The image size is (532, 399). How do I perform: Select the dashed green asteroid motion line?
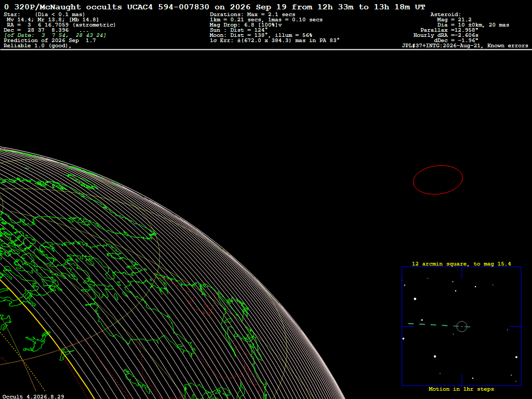click(438, 325)
